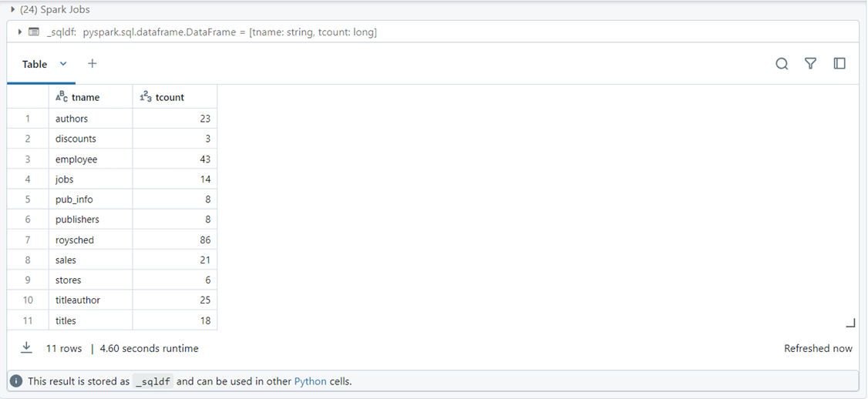Download the results with the arrow icon
Screen dimensions: 868x399
point(26,348)
